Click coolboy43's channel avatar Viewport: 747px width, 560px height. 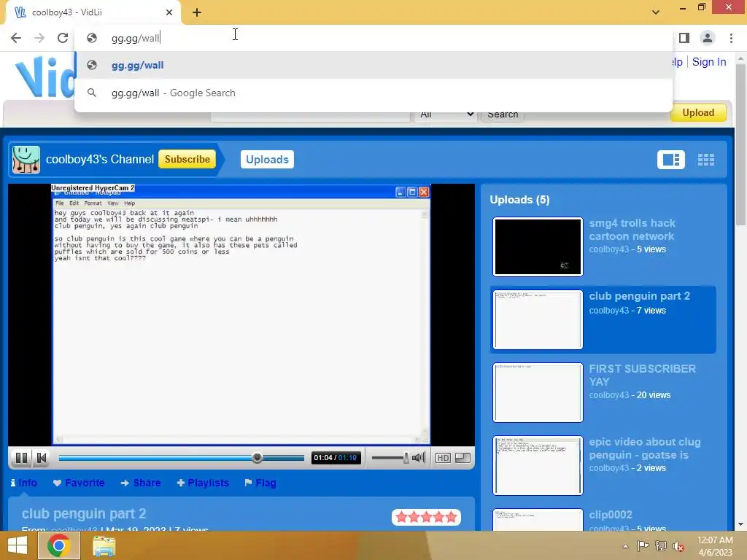(x=26, y=160)
